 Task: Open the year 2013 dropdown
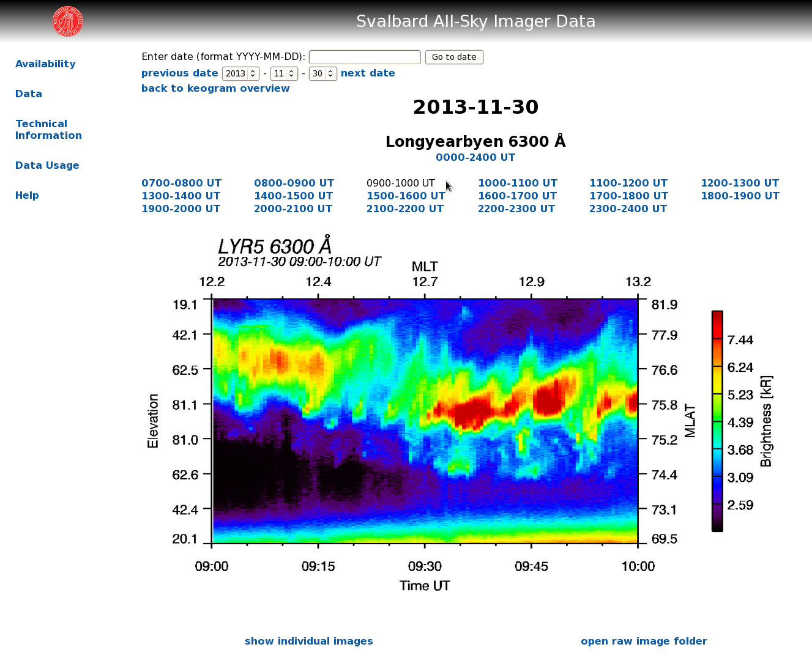240,73
